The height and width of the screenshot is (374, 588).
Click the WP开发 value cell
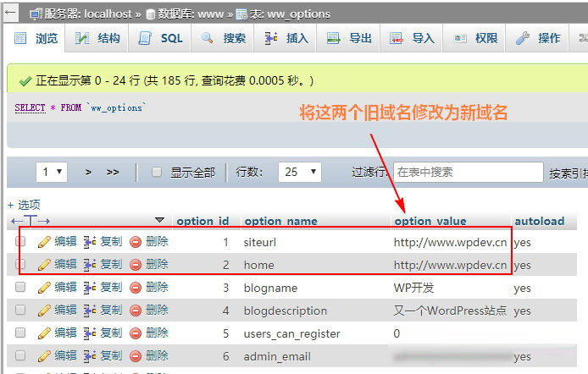click(x=413, y=288)
